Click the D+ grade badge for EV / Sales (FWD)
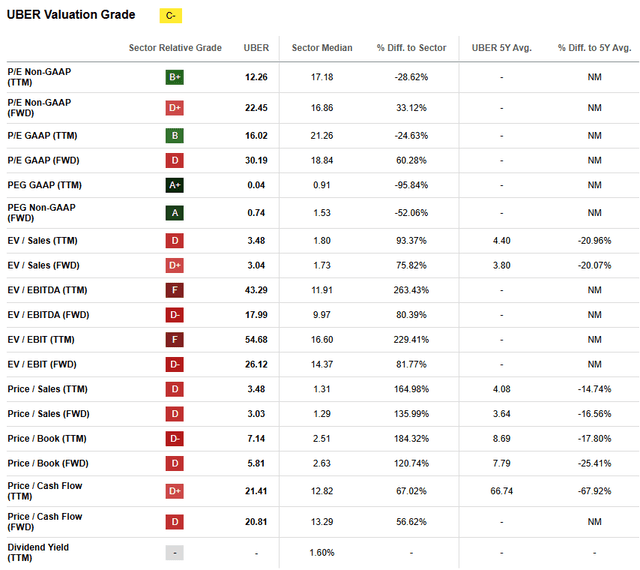The height and width of the screenshot is (570, 640). [x=175, y=265]
